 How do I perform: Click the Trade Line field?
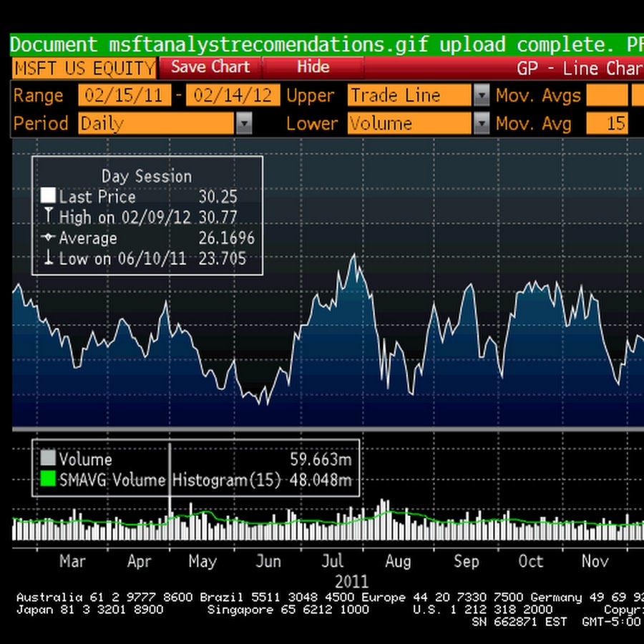click(x=410, y=95)
